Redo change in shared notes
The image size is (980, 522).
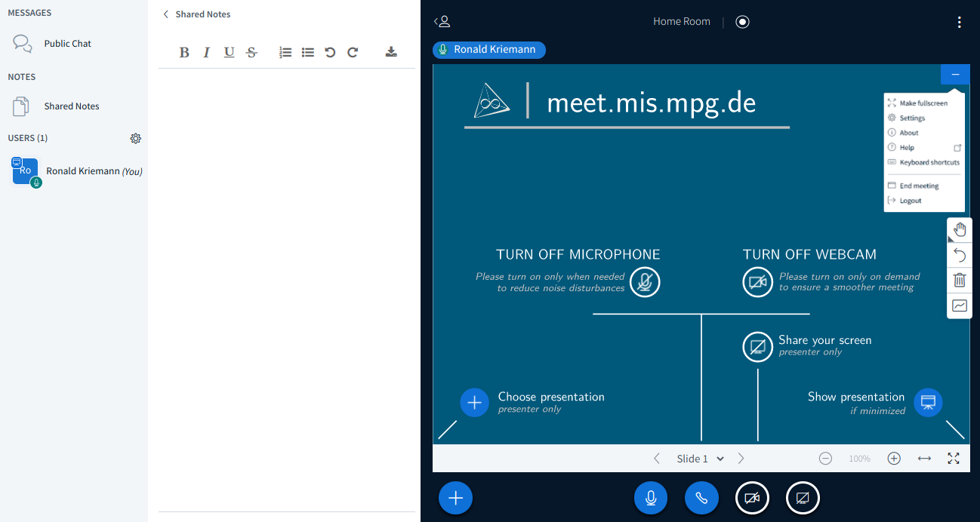353,52
